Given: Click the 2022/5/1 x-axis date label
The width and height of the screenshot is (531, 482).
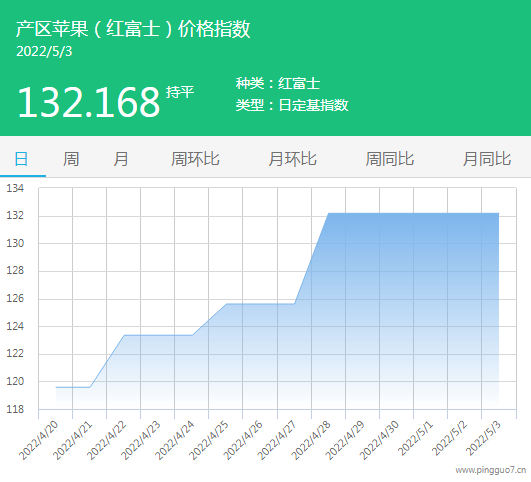Looking at the screenshot, I should click(416, 438).
